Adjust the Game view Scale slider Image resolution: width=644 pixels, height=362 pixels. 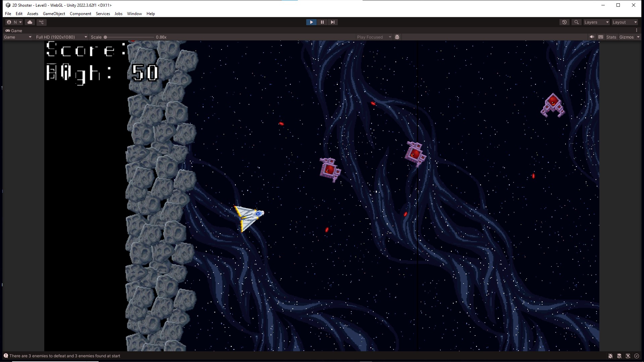coord(105,37)
